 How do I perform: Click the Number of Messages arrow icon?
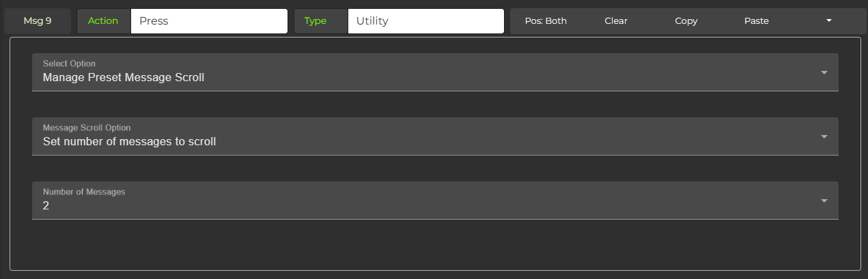pos(824,201)
